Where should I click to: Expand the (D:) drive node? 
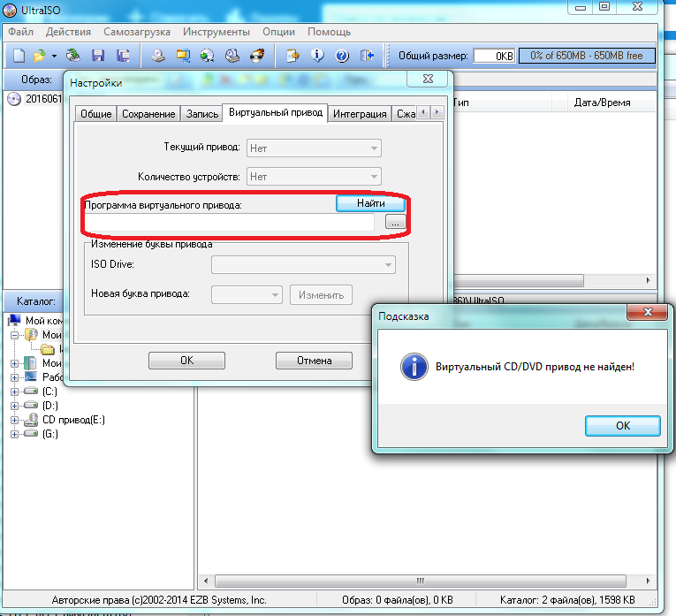(15, 406)
